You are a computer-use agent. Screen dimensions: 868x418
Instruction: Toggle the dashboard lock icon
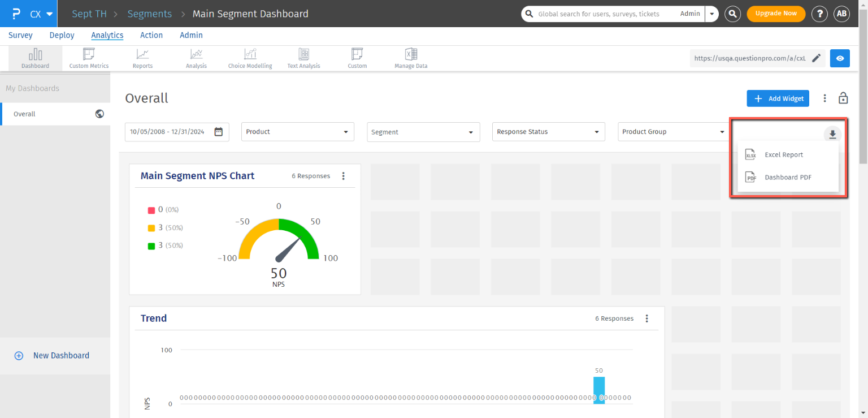coord(843,98)
